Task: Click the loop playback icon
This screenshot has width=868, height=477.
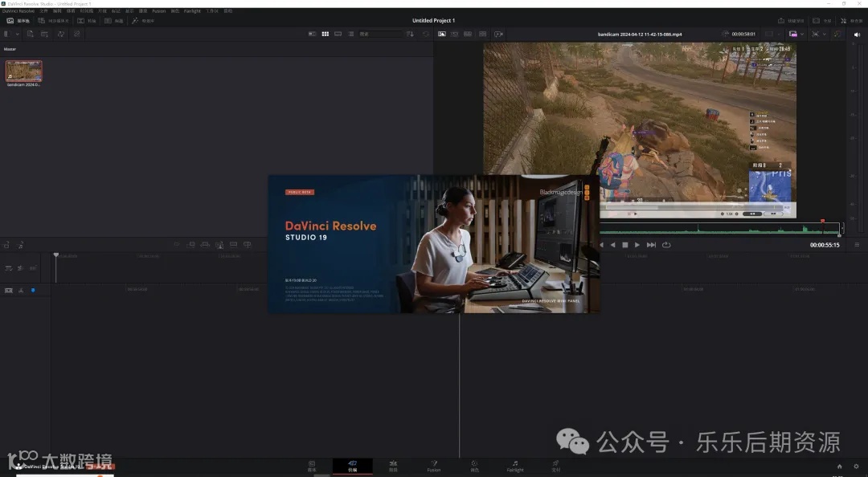Action: [666, 245]
